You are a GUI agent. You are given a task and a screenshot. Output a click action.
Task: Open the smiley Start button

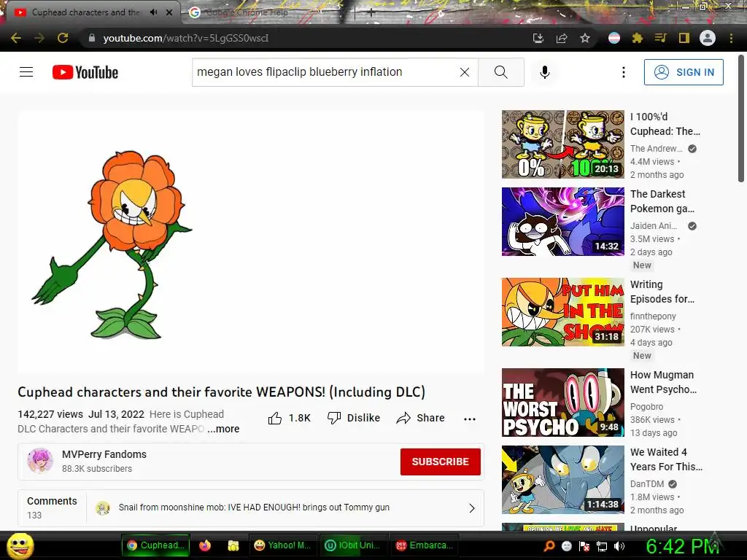[x=20, y=545]
